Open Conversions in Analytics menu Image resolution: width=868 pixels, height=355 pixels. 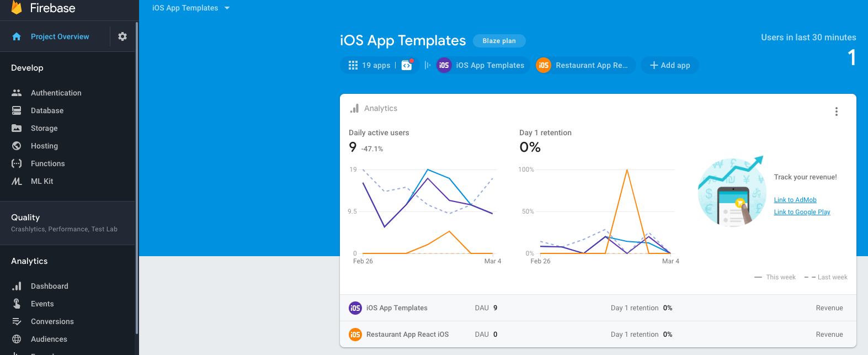coord(52,321)
